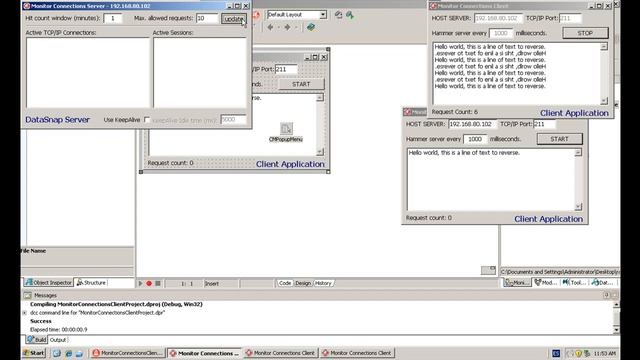Viewport: 640px width, 360px height.
Task: Switch to the Build messages tab
Action: click(x=36, y=340)
